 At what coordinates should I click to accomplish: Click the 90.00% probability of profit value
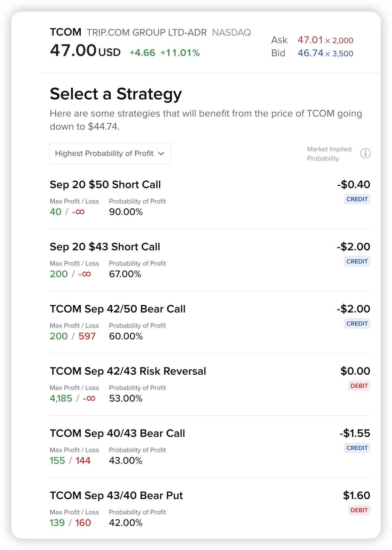coord(126,212)
